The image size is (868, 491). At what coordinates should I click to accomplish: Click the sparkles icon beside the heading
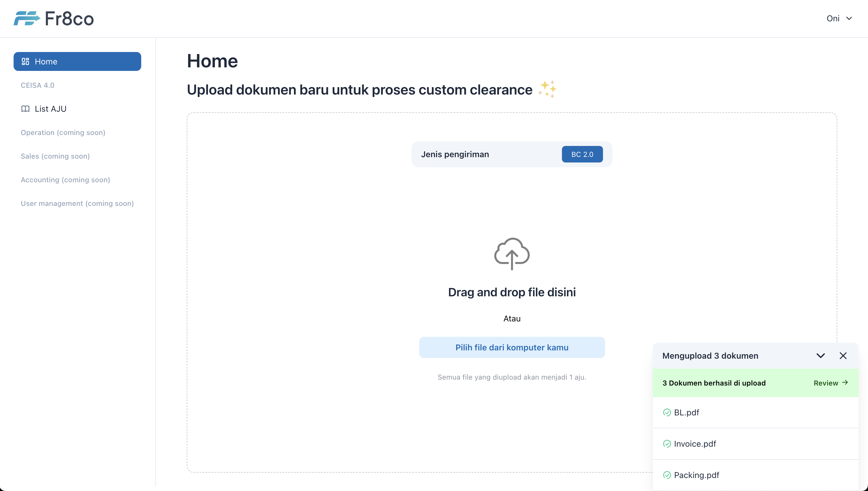(x=547, y=89)
